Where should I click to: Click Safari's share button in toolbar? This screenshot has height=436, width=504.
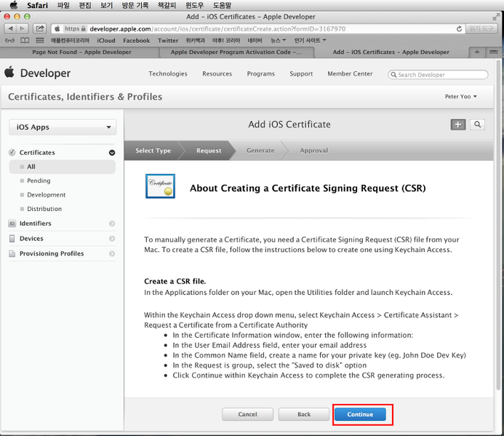coord(39,28)
